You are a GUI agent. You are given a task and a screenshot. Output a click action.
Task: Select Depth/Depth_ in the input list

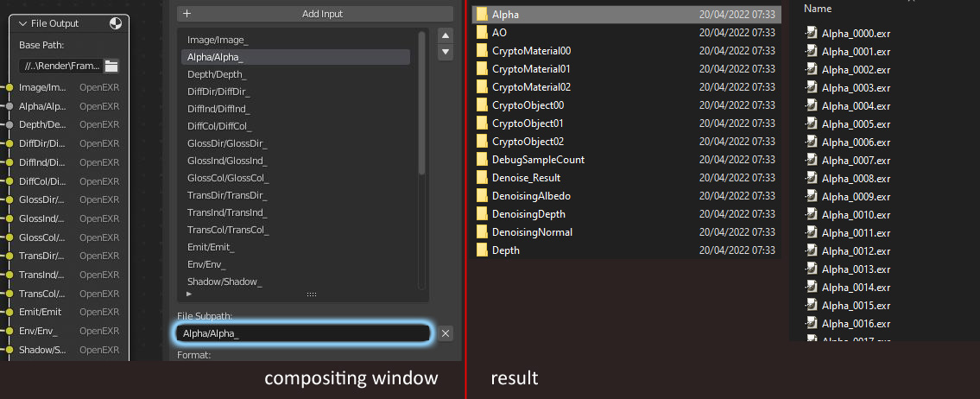click(x=295, y=74)
